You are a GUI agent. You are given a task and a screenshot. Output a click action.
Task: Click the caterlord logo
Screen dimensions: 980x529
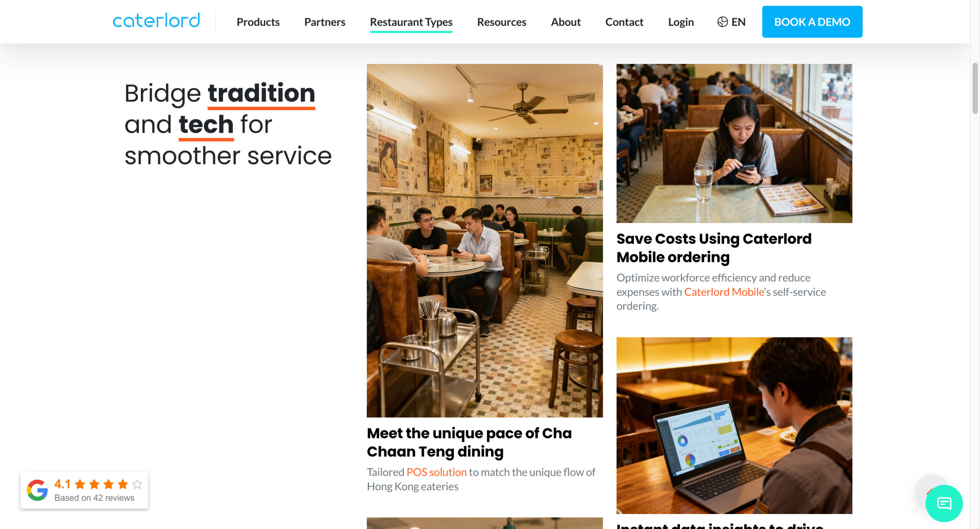[x=156, y=21]
